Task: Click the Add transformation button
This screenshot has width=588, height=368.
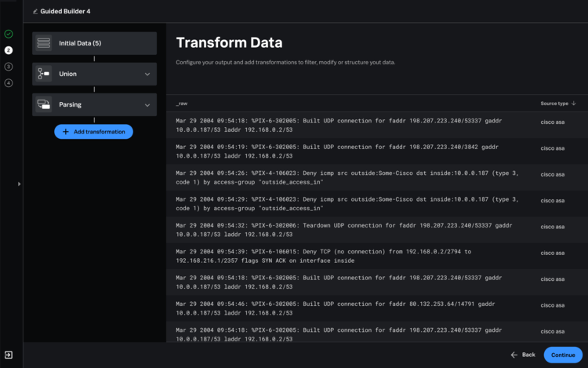Action: 94,132
